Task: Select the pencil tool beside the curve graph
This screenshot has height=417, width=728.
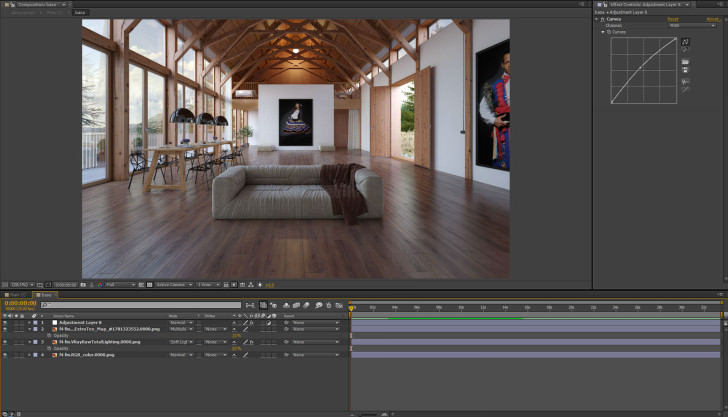Action: pyautogui.click(x=685, y=50)
